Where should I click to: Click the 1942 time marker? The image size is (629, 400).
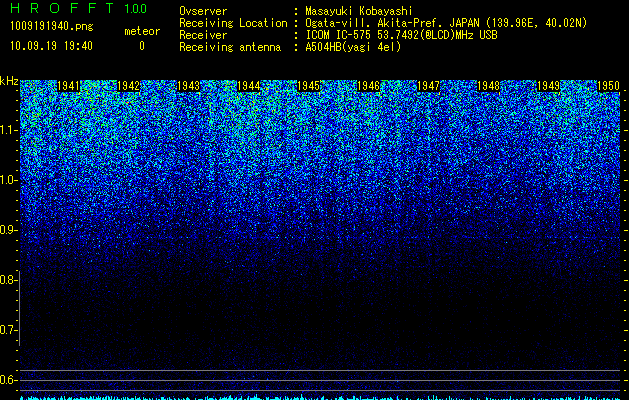(x=128, y=86)
